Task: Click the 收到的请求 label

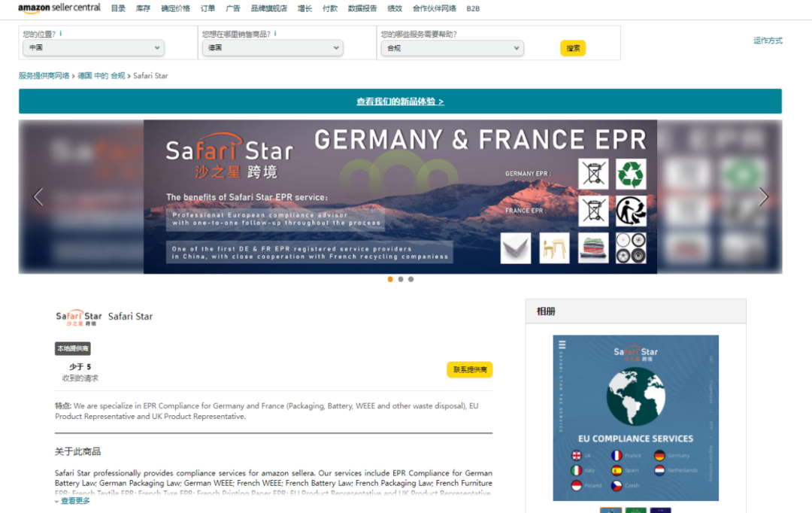Action: (x=80, y=378)
